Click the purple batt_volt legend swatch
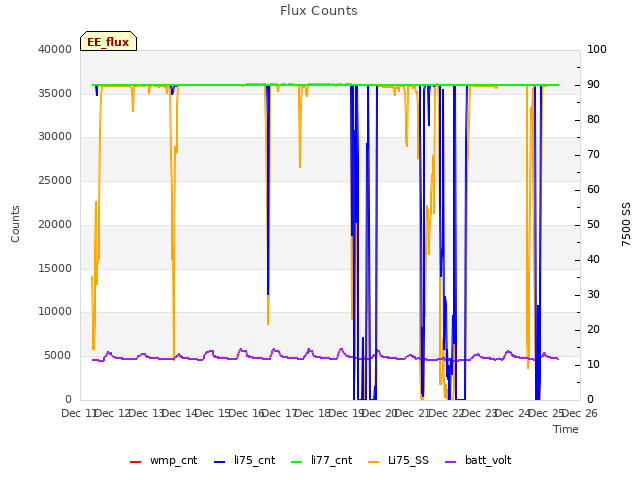Image resolution: width=640 pixels, height=480 pixels. coord(451,462)
